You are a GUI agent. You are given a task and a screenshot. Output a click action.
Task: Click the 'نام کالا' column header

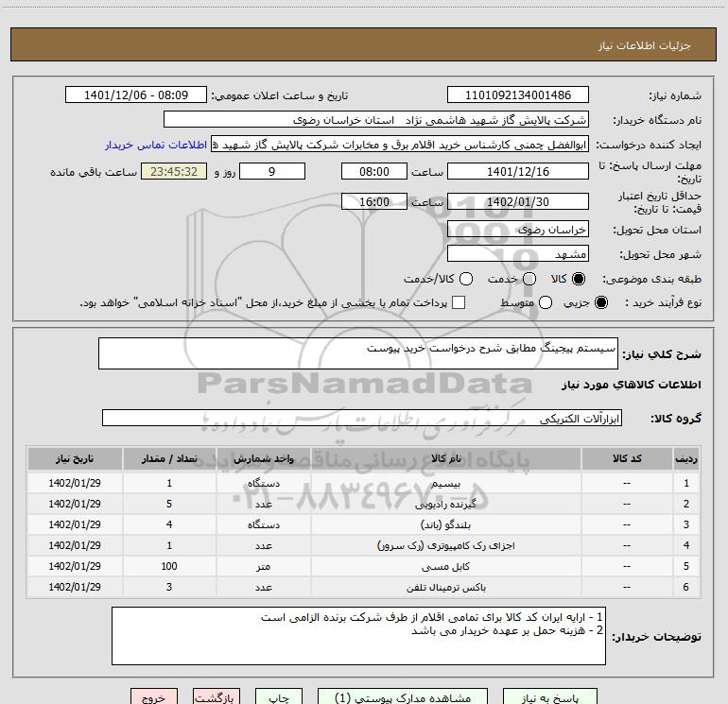(x=444, y=458)
